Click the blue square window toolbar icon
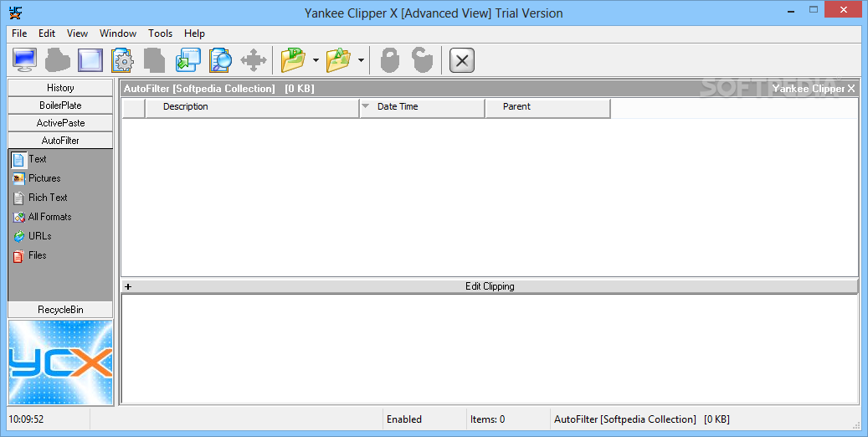 pyautogui.click(x=90, y=59)
